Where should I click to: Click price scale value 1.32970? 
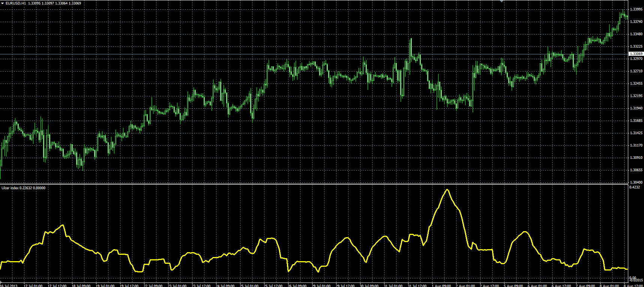pos(636,59)
